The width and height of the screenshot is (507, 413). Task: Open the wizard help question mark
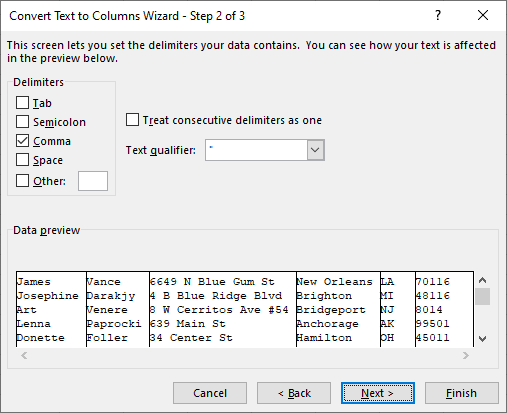click(438, 15)
